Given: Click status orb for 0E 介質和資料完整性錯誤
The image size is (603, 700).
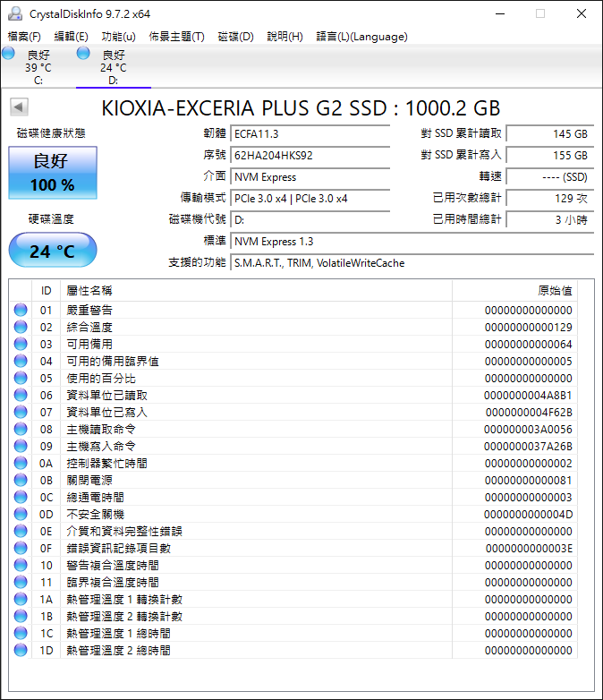Looking at the screenshot, I should coord(21,531).
